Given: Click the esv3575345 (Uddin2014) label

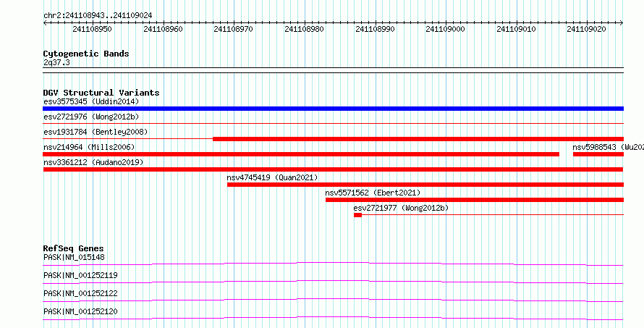Looking at the screenshot, I should tap(91, 101).
